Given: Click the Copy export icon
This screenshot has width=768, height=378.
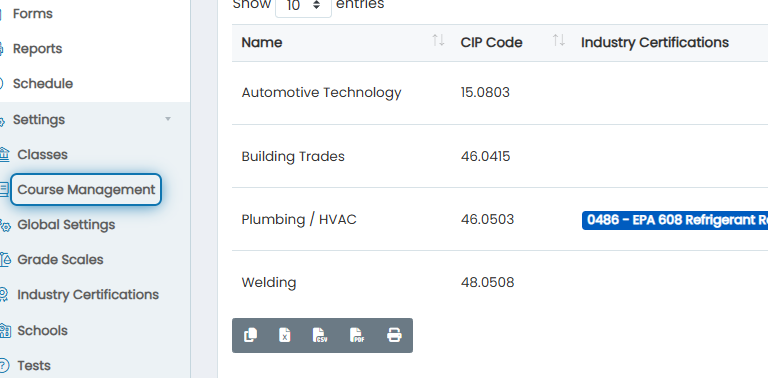Looking at the screenshot, I should coord(250,335).
